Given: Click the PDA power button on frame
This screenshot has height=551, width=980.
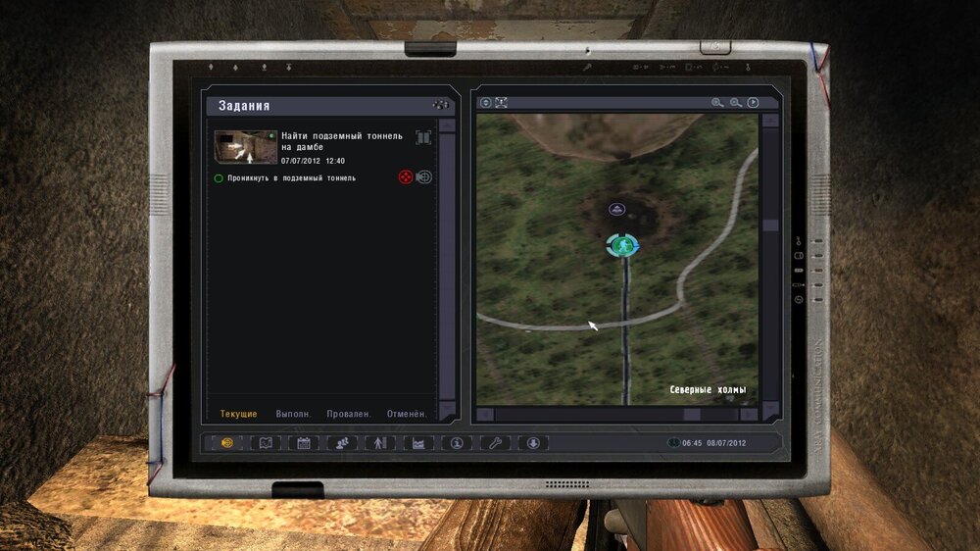Looking at the screenshot, I should 715,47.
